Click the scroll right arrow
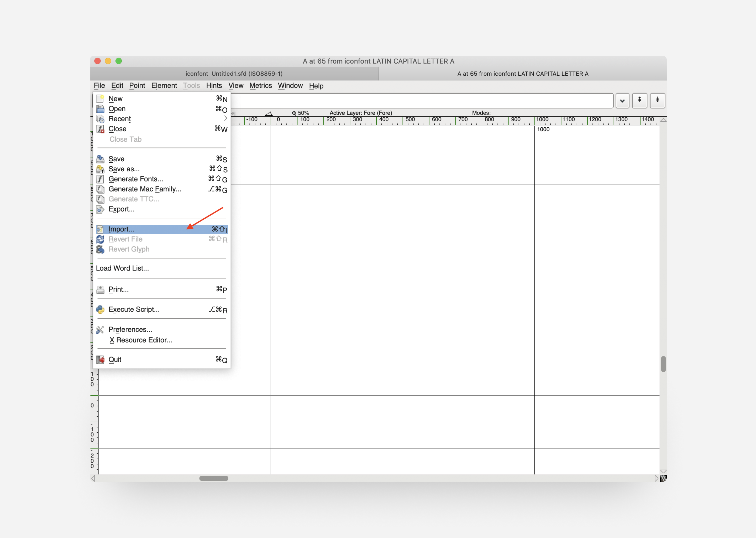 click(x=656, y=478)
